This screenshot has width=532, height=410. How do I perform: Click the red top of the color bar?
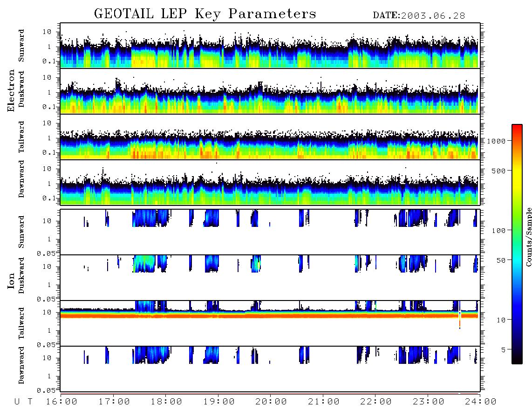[517, 129]
